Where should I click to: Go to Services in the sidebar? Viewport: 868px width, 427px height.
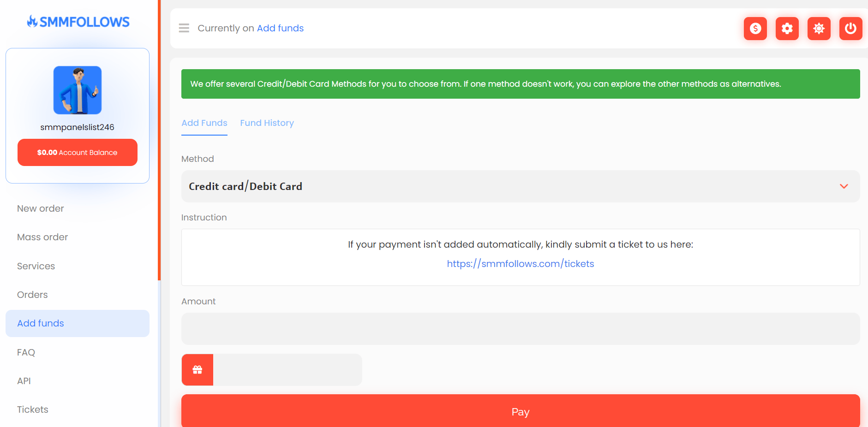(36, 266)
